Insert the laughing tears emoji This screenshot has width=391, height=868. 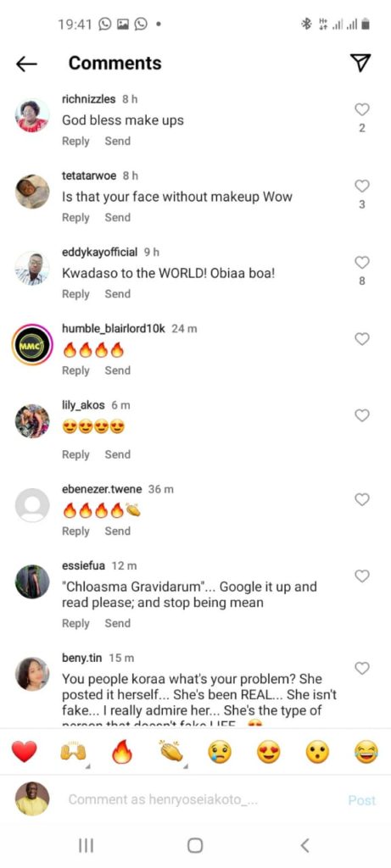[x=366, y=753]
